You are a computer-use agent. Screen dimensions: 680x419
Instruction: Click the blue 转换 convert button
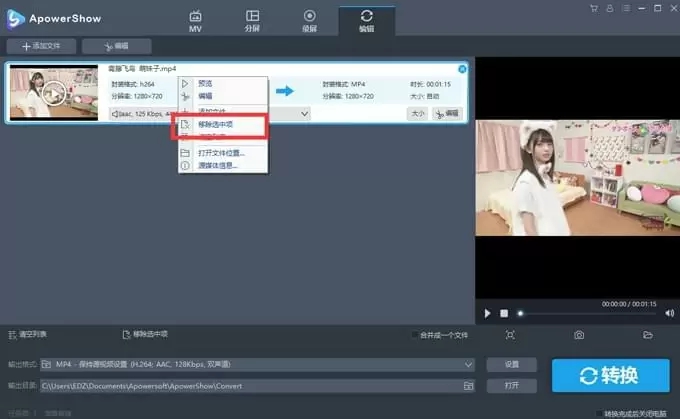pos(609,375)
